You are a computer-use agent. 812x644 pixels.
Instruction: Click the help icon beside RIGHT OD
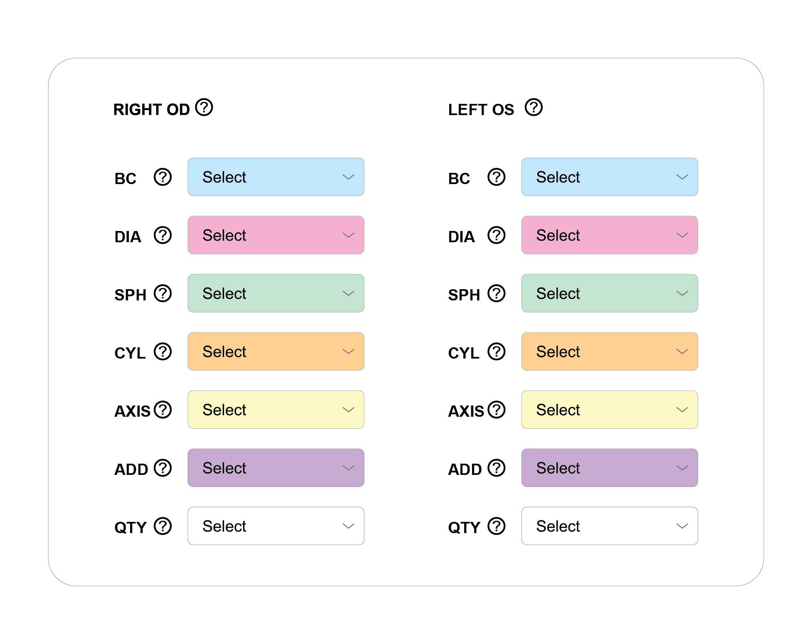pyautogui.click(x=204, y=107)
